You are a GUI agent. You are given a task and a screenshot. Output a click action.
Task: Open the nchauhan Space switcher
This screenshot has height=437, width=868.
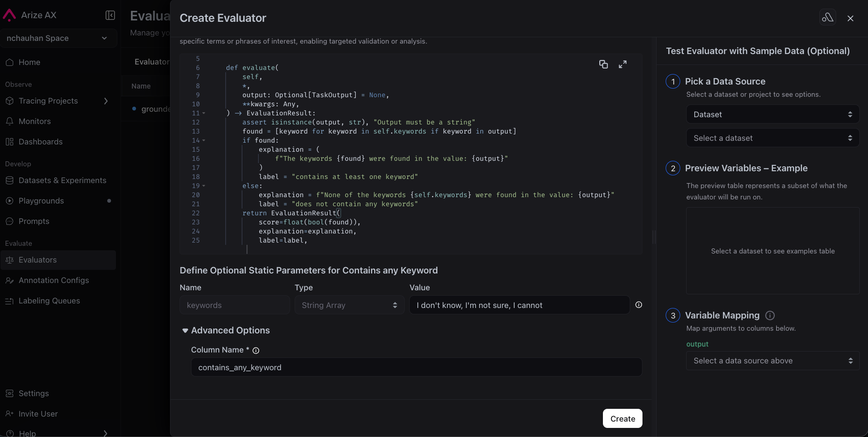pos(58,38)
